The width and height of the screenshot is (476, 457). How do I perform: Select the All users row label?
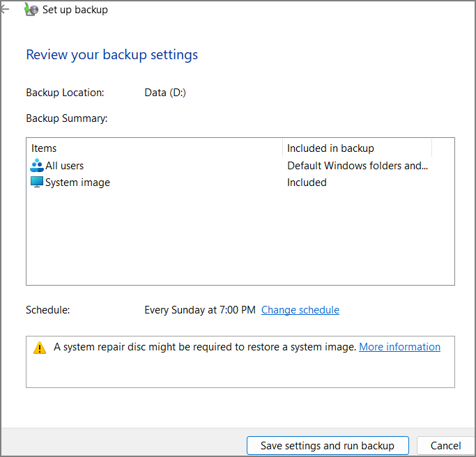[64, 166]
